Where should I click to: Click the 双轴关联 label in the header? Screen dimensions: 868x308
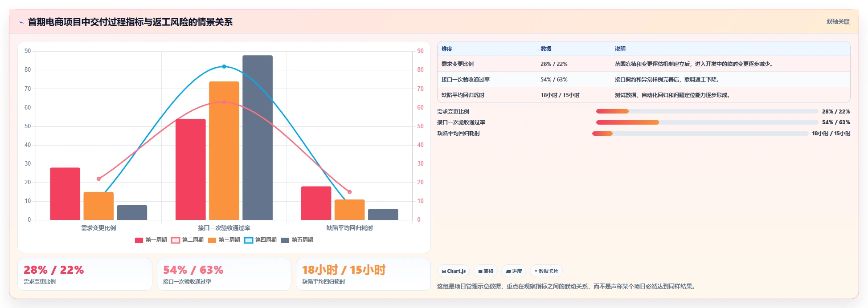pos(838,21)
